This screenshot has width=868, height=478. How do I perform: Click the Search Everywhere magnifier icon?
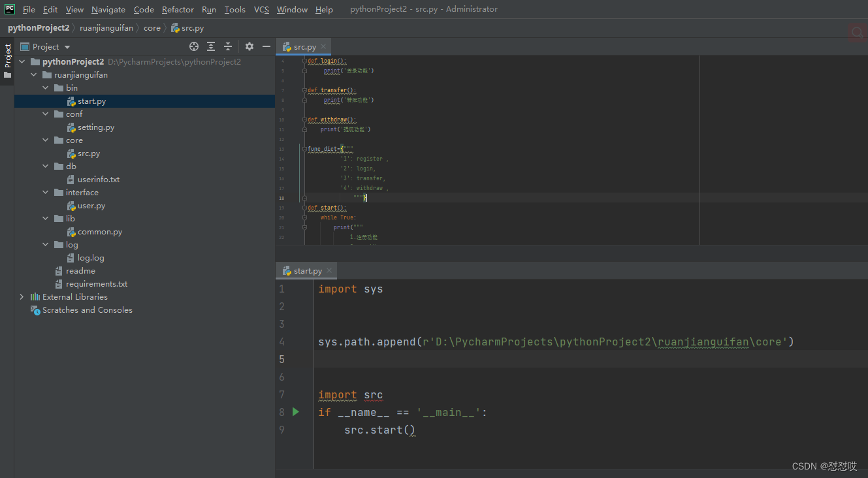point(857,33)
